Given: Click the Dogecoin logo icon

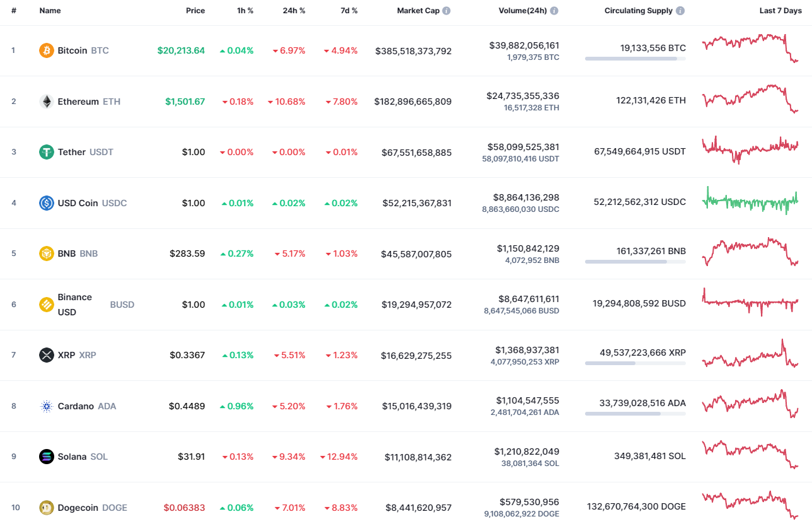Looking at the screenshot, I should pyautogui.click(x=46, y=507).
